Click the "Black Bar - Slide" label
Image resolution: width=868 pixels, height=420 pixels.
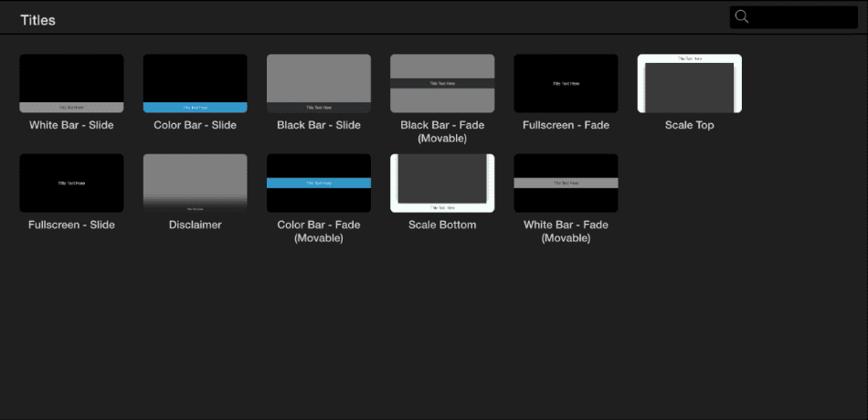pyautogui.click(x=319, y=125)
